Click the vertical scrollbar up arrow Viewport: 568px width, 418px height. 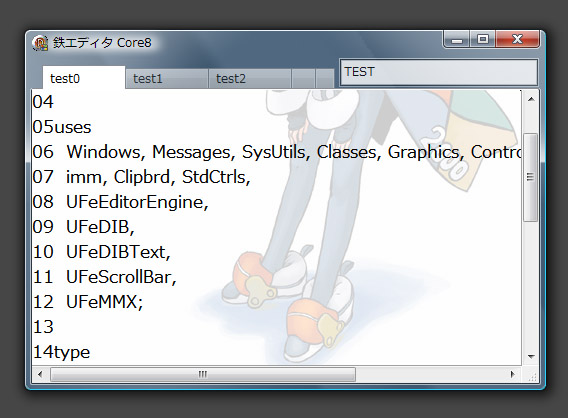pyautogui.click(x=531, y=99)
